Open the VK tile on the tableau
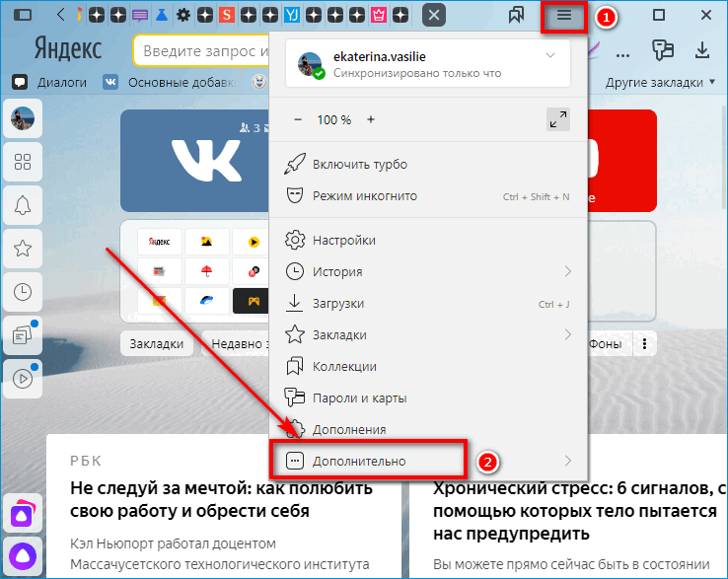Screen dimensions: 728x579 click(195, 161)
